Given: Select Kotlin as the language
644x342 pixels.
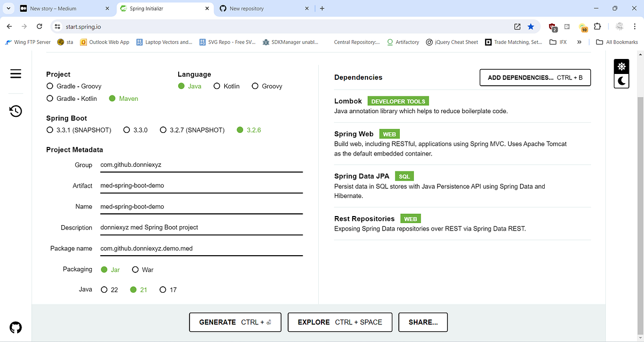Looking at the screenshot, I should tap(217, 86).
